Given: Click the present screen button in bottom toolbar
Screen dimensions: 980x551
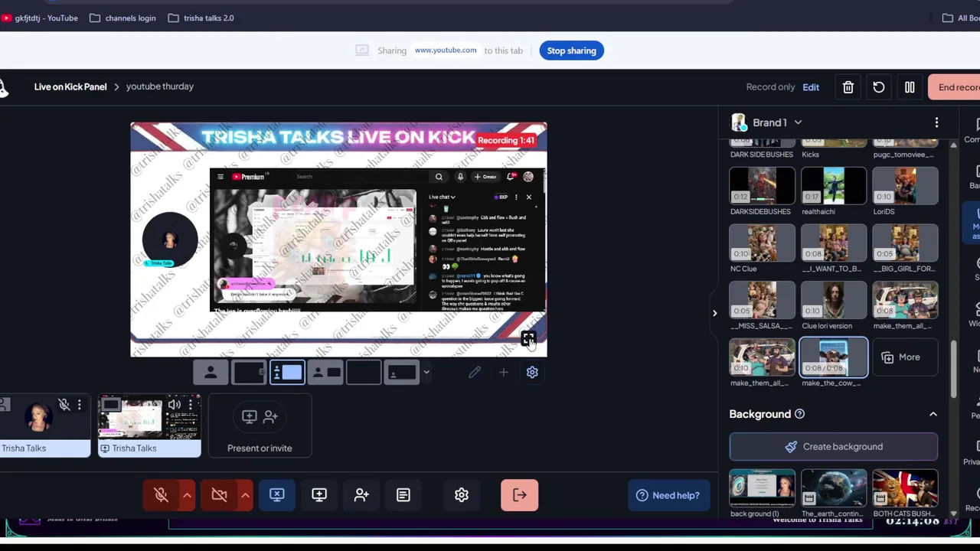Looking at the screenshot, I should 319,495.
